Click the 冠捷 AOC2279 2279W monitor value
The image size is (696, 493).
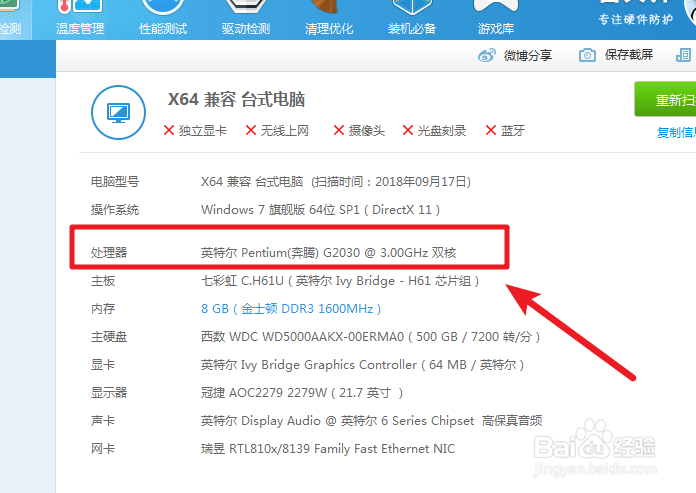click(302, 393)
